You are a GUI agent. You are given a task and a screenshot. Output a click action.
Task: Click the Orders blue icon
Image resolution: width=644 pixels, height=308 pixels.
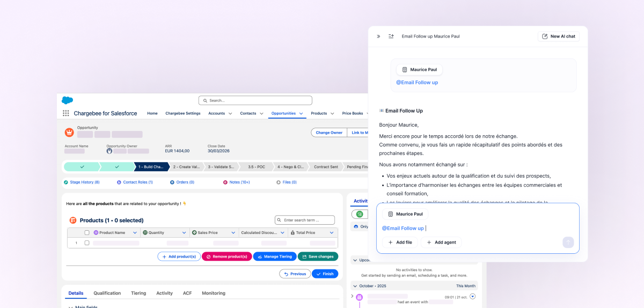click(172, 182)
